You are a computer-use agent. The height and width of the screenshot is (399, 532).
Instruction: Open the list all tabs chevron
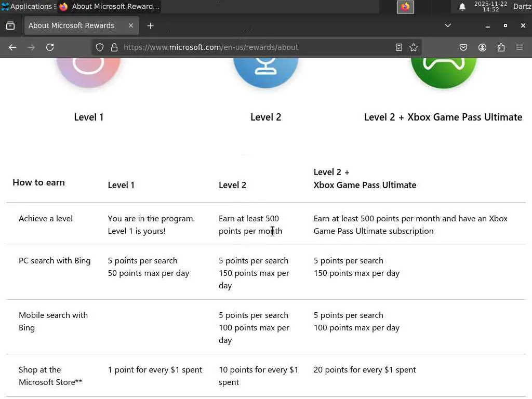click(x=448, y=25)
